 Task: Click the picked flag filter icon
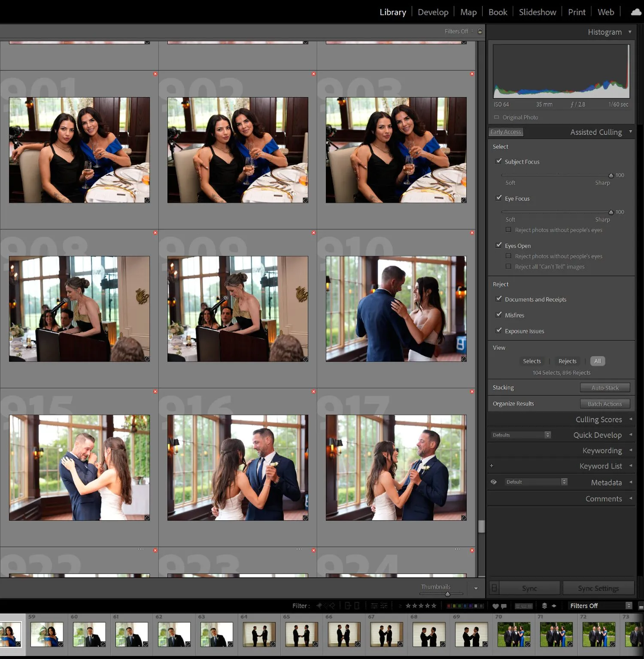[x=319, y=606]
